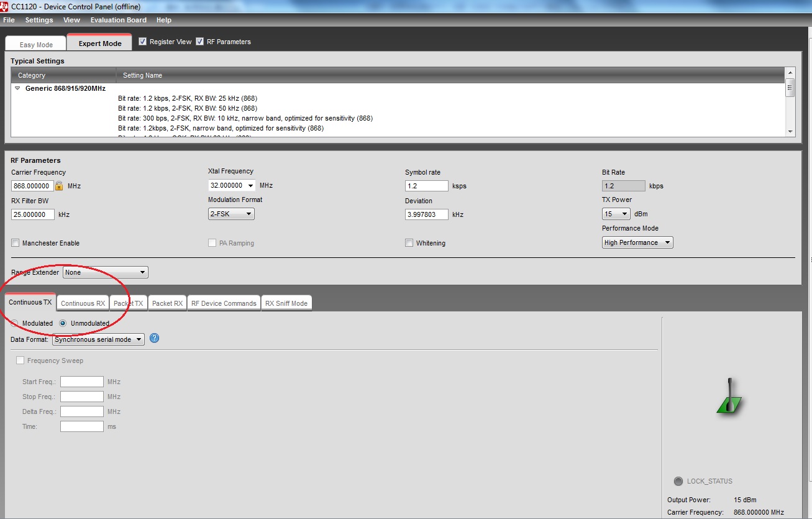
Task: Enable the Whitening checkbox
Action: tap(409, 243)
